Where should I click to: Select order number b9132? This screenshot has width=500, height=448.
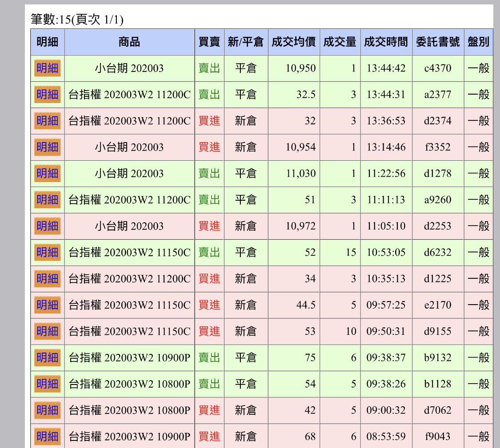(438, 357)
